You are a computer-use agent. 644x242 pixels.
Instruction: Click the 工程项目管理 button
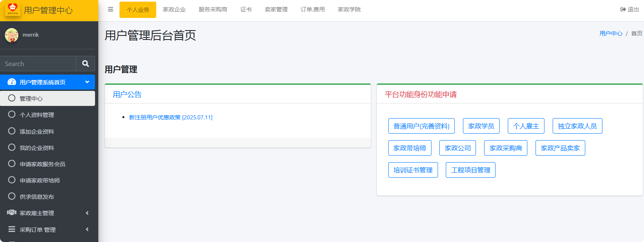[471, 170]
